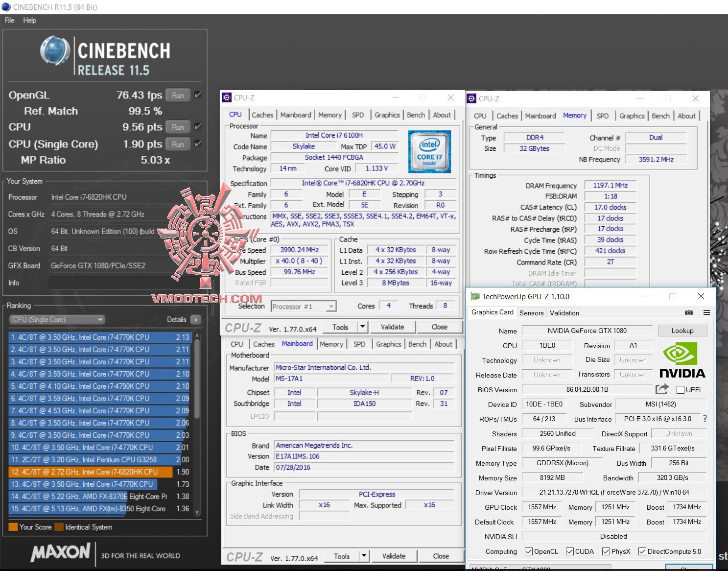
Task: Click the DRAM Frequency value 1197.1 MHz
Action: pyautogui.click(x=611, y=186)
